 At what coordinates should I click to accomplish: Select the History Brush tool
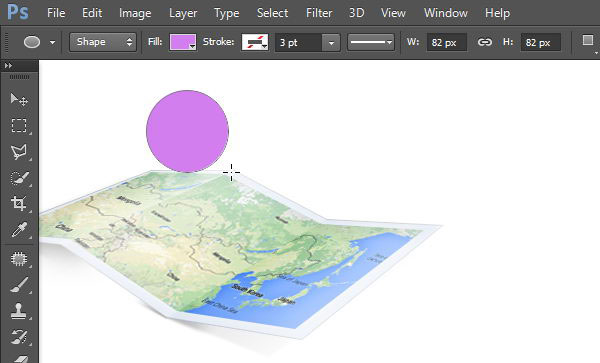[19, 337]
